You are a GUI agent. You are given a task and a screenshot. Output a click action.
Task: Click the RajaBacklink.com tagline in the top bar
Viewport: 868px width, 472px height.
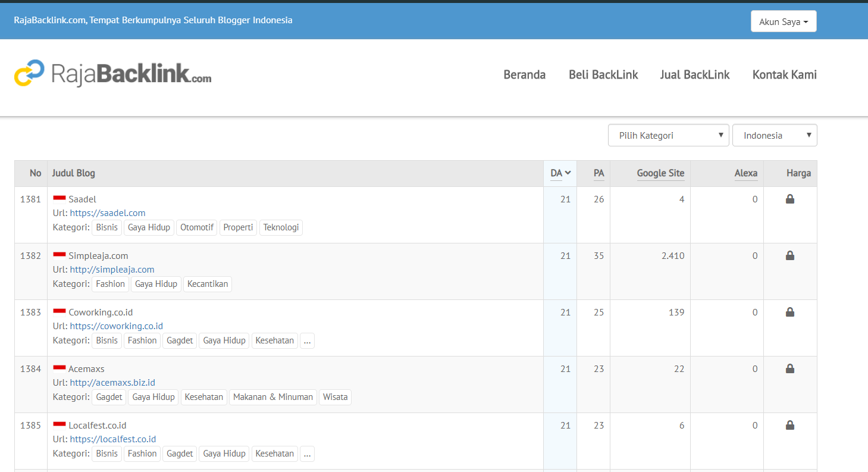(153, 20)
